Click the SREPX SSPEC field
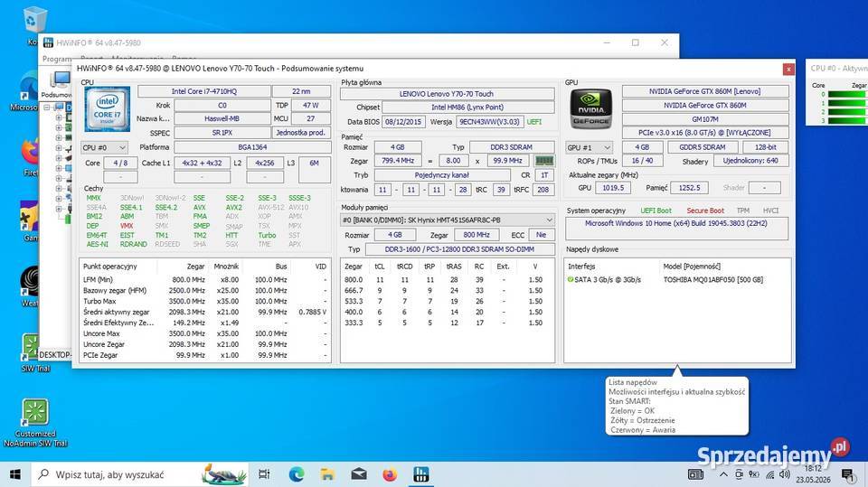This screenshot has height=487, width=868. point(222,133)
